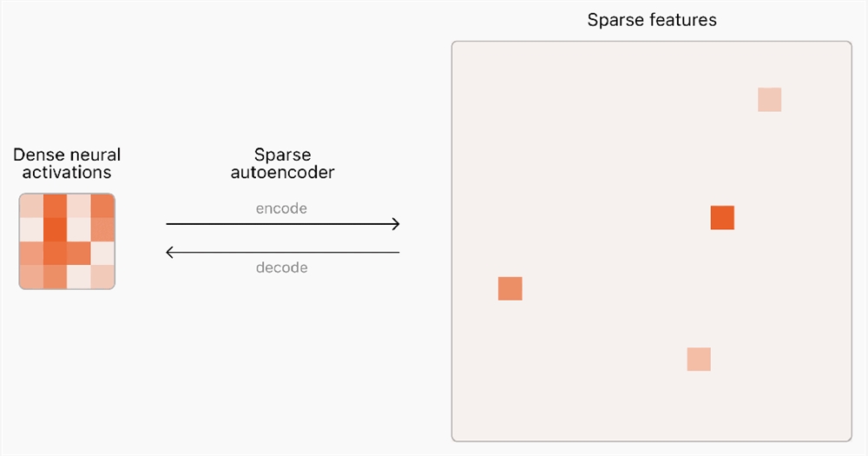Click the "Sparse features" title
Image resolution: width=868 pixels, height=456 pixels.
(x=652, y=19)
